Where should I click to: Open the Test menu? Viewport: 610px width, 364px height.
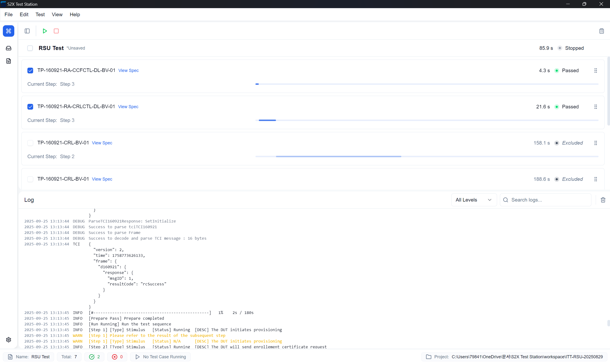click(x=40, y=15)
